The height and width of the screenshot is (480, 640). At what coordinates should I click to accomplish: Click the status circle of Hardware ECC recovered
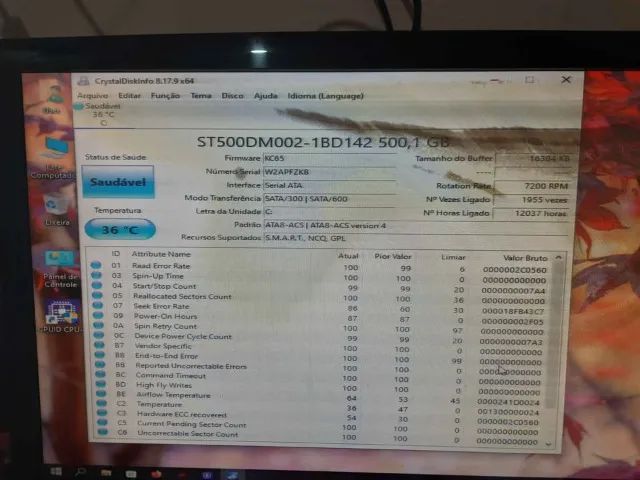click(x=102, y=413)
